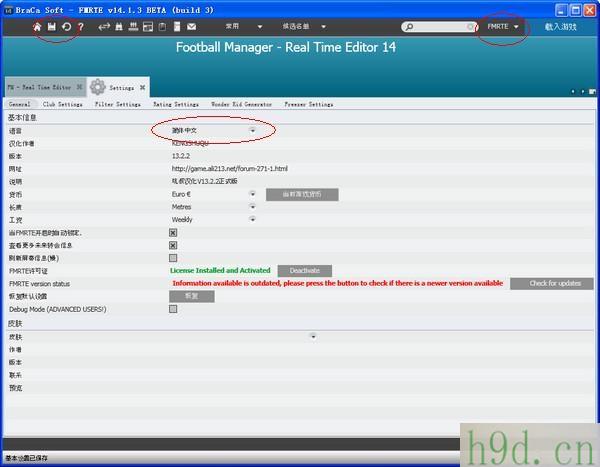The width and height of the screenshot is (600, 467).
Task: Click the load game button top right
Action: pos(561,26)
